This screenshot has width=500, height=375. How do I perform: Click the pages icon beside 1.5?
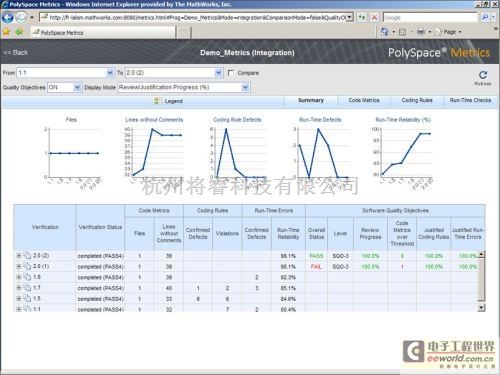click(27, 298)
